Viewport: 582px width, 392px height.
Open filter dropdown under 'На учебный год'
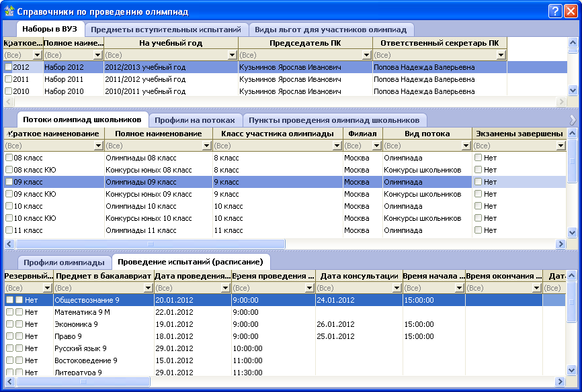[x=233, y=55]
